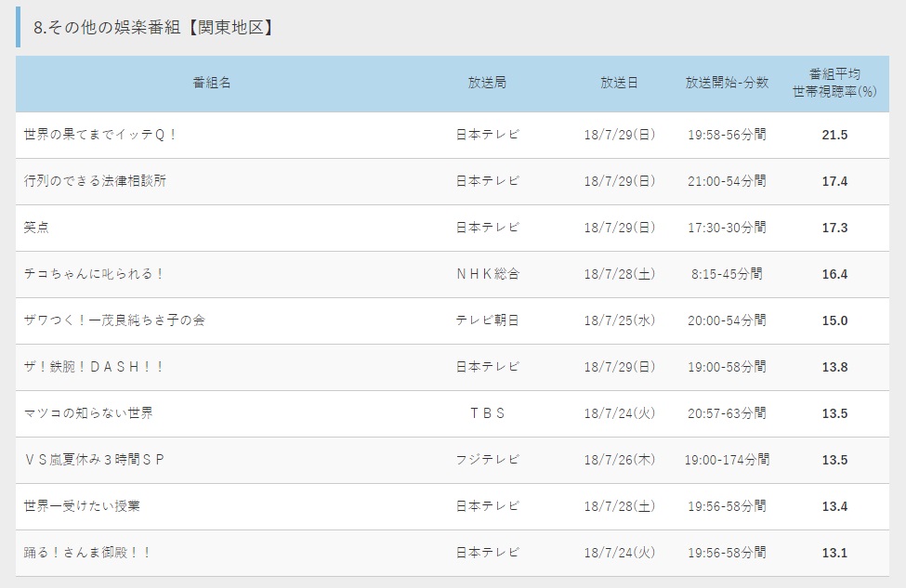Click the 19:00-174分間 broadcast time cell
The width and height of the screenshot is (906, 588).
727,460
